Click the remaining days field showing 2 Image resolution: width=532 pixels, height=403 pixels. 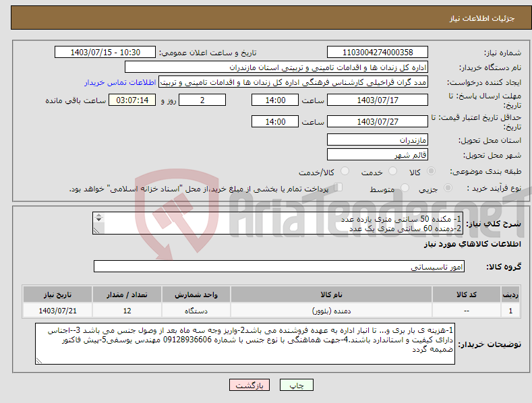pyautogui.click(x=202, y=100)
